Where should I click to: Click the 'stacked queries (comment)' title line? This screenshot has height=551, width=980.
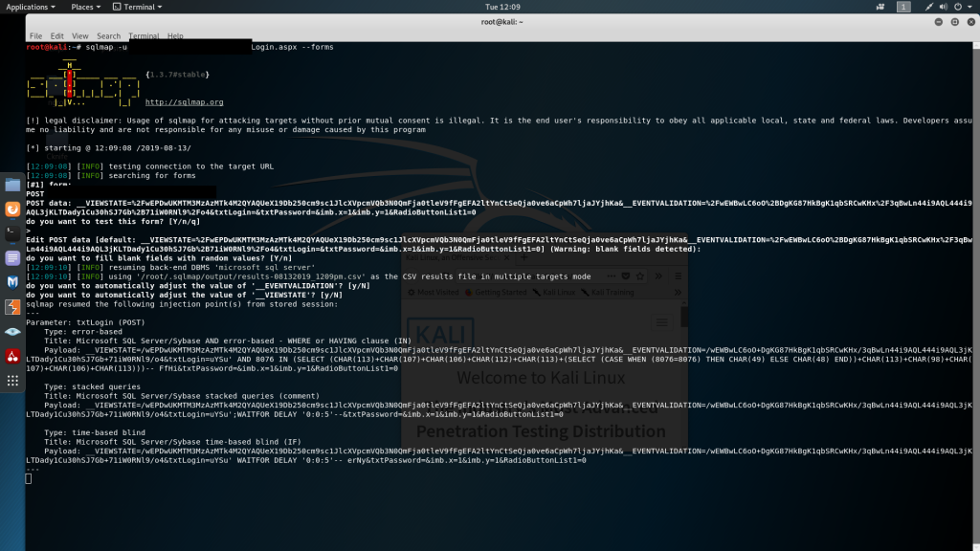(x=182, y=396)
